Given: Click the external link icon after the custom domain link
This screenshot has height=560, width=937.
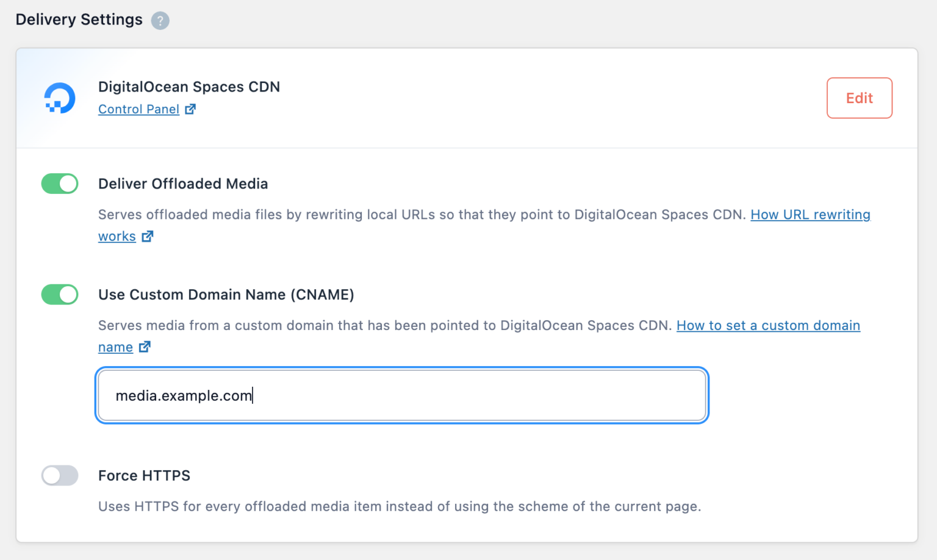Looking at the screenshot, I should [x=145, y=346].
